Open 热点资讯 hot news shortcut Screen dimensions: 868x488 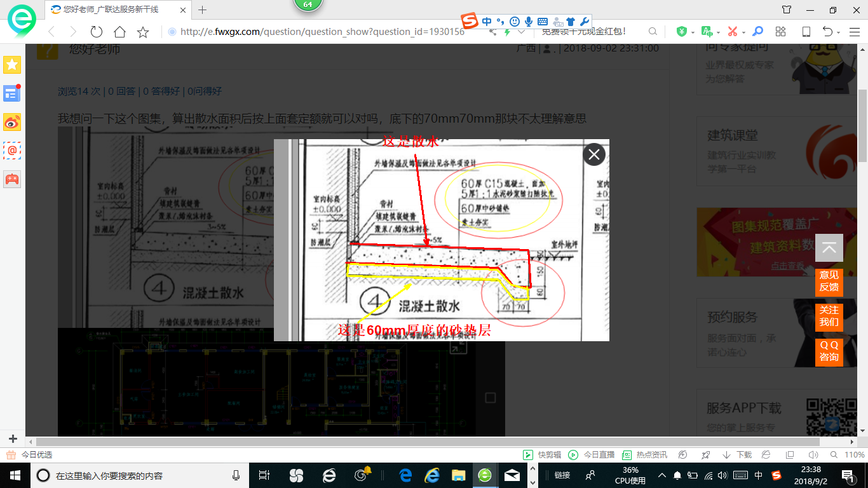tap(644, 455)
